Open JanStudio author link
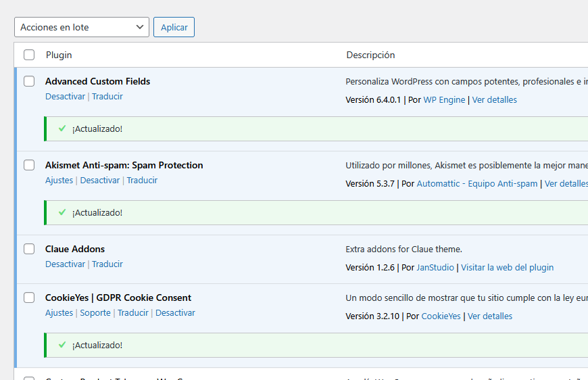Viewport: 588px width, 380px height. 435,268
